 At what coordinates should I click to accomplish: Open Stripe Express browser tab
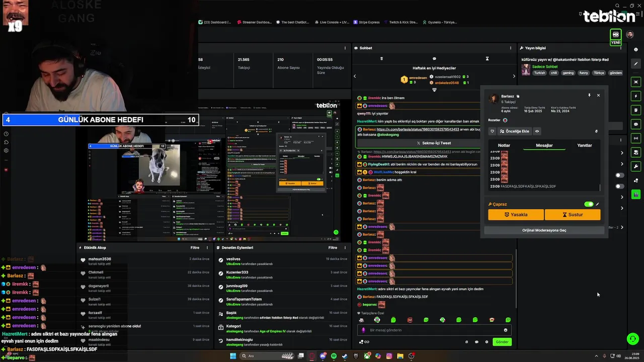[x=366, y=22]
